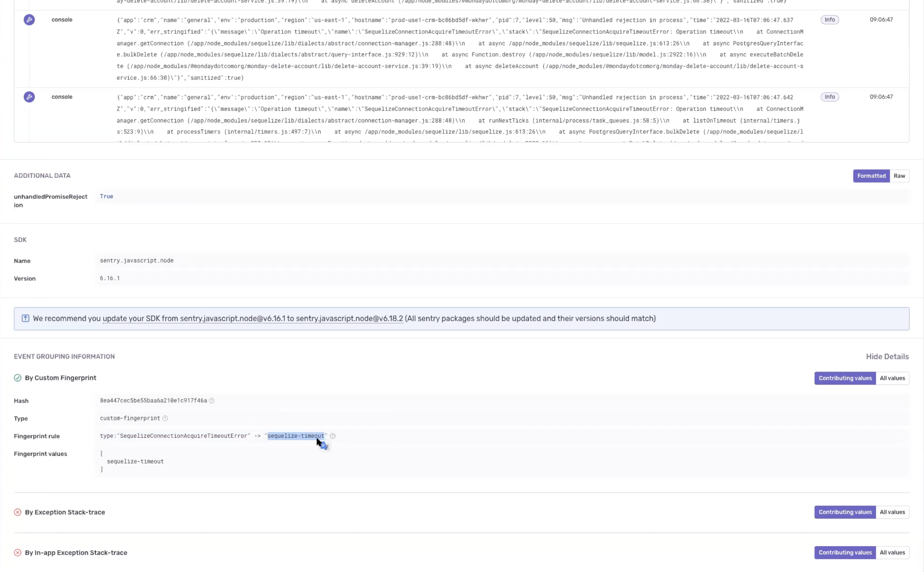Click the SDK update notice upload icon
924x572 pixels.
[25, 318]
